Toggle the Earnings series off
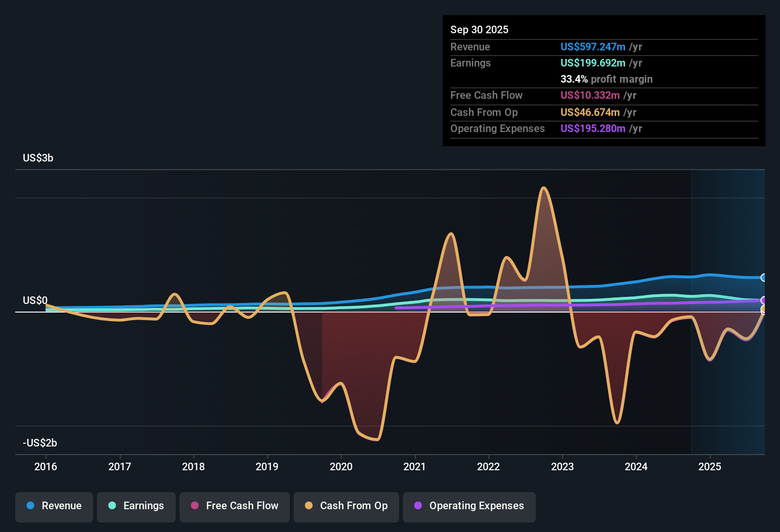 136,506
